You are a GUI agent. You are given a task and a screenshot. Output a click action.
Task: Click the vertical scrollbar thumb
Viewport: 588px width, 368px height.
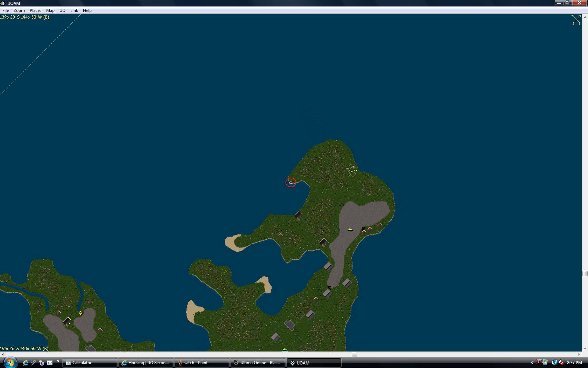(584, 273)
